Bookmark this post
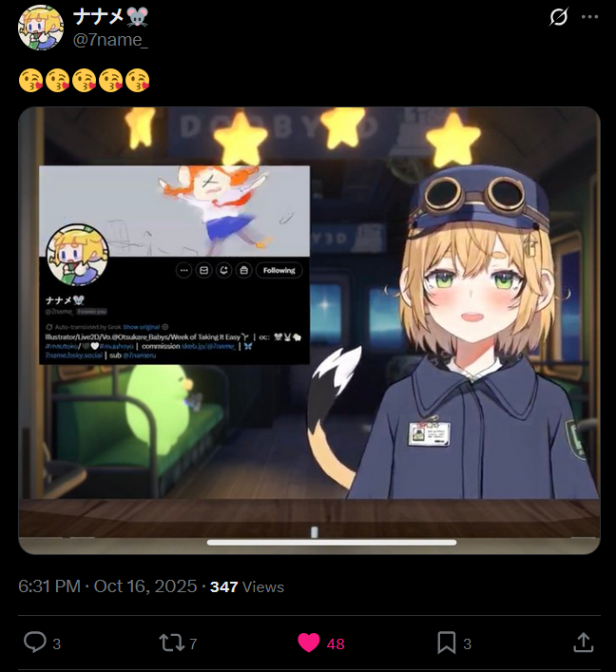616x672 pixels. point(446,643)
